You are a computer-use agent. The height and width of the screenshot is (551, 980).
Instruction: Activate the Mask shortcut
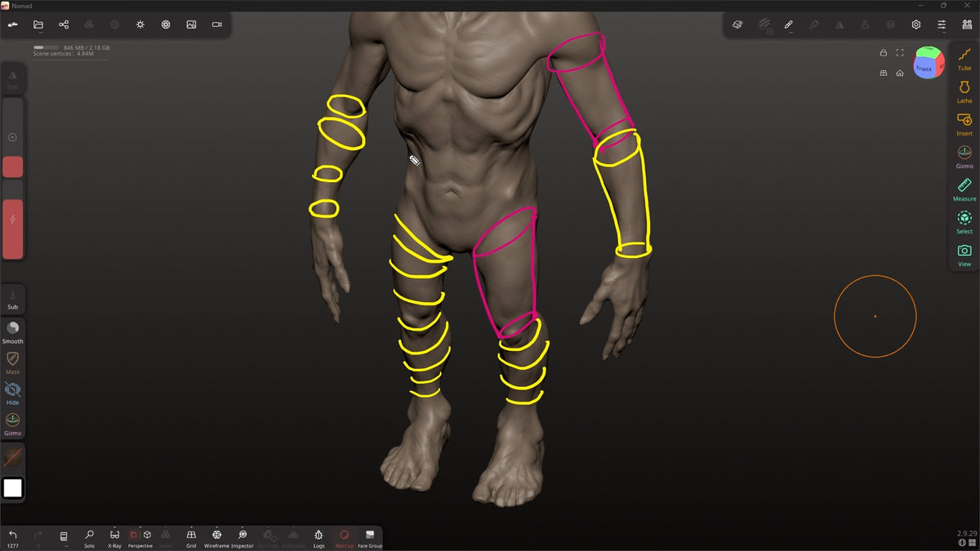click(12, 362)
